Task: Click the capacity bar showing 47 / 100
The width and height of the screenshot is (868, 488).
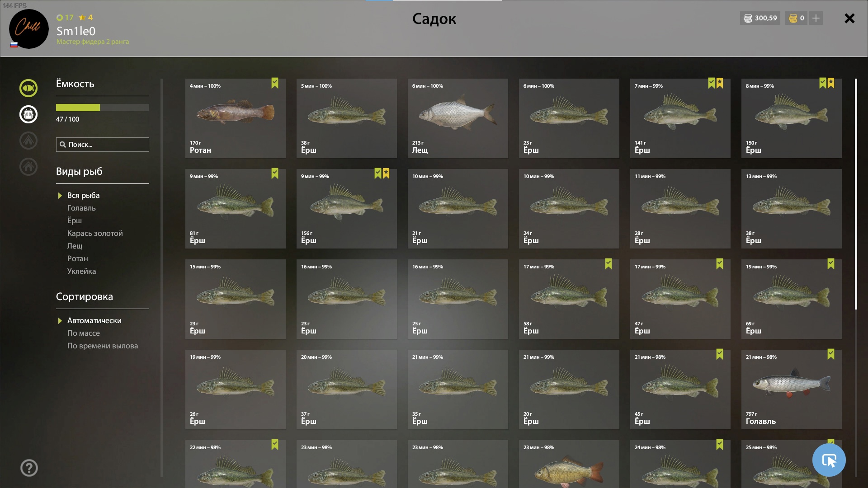Action: click(103, 108)
